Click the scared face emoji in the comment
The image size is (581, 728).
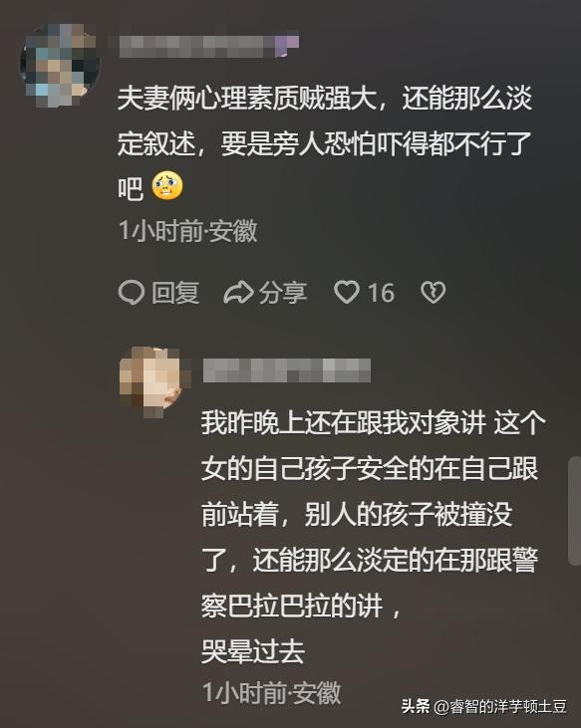point(167,185)
